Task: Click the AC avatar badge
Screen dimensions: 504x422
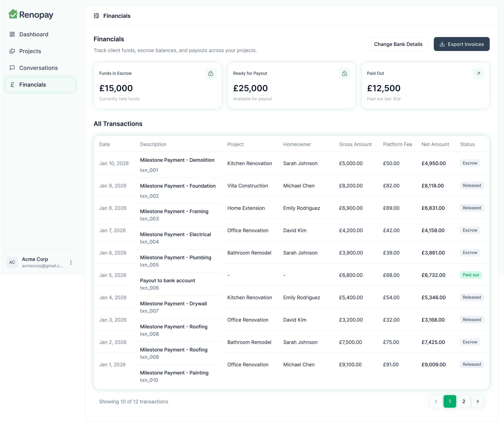Action: tap(12, 262)
